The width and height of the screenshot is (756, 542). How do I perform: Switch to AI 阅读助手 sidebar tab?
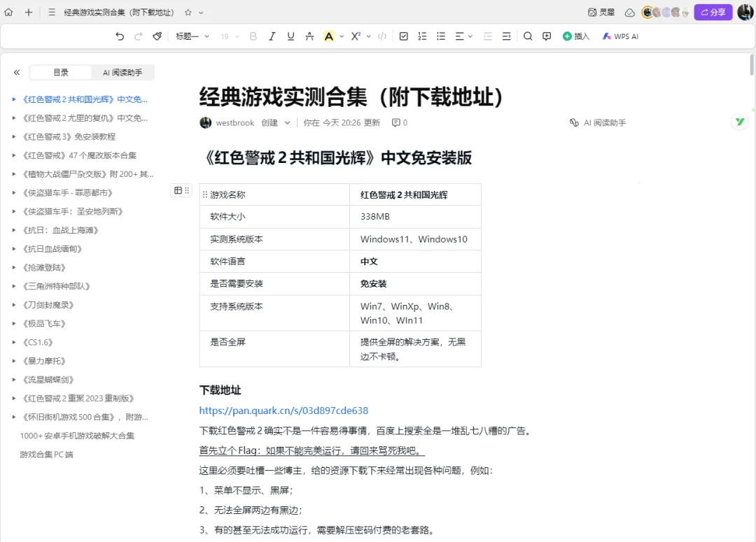pos(122,72)
